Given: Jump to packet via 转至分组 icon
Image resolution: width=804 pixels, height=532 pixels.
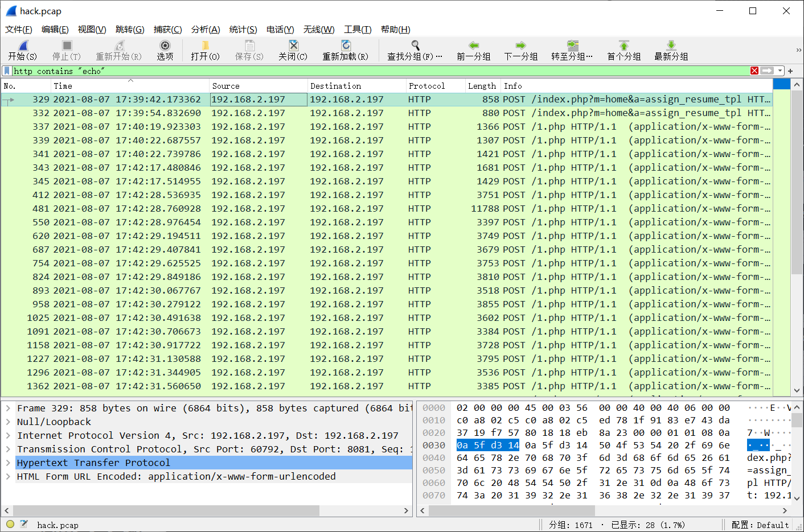Looking at the screenshot, I should pyautogui.click(x=572, y=46).
